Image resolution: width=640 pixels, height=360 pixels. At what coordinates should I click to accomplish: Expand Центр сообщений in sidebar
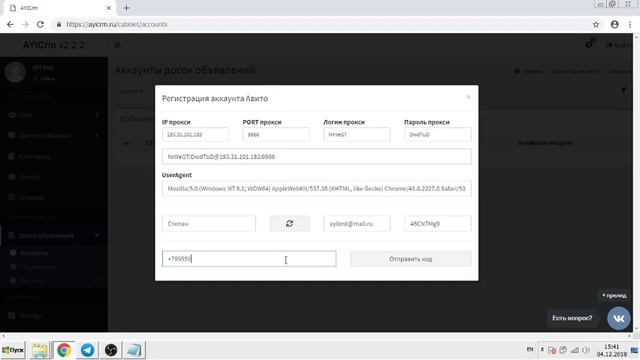click(53, 136)
